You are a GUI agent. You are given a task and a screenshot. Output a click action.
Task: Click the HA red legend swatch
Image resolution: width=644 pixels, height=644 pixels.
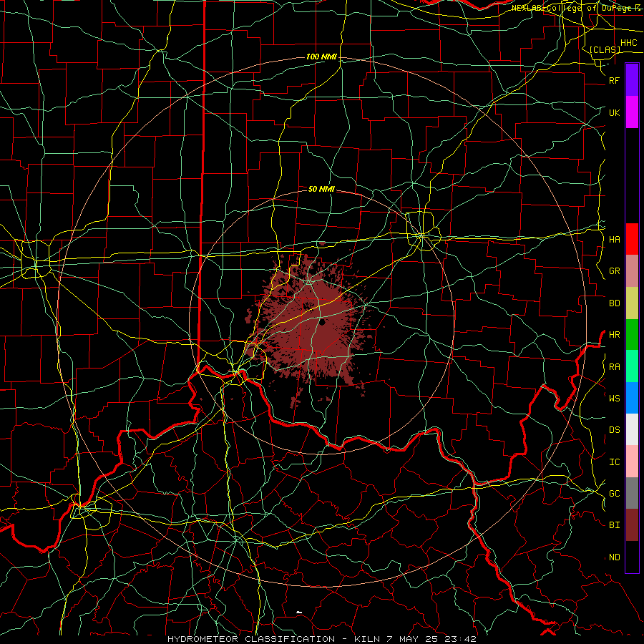click(x=632, y=239)
